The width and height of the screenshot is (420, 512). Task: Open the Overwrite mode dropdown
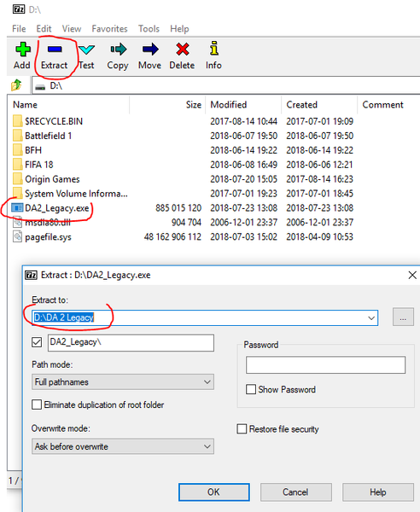(123, 446)
